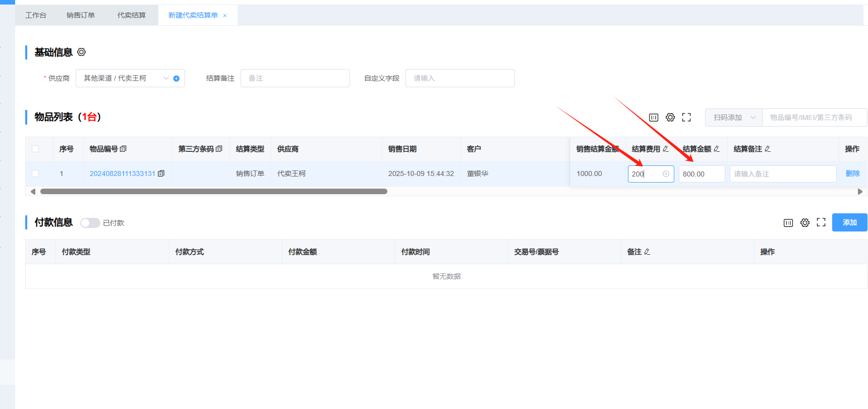The image size is (868, 409).
Task: Click the blue 添加 button
Action: coord(849,222)
